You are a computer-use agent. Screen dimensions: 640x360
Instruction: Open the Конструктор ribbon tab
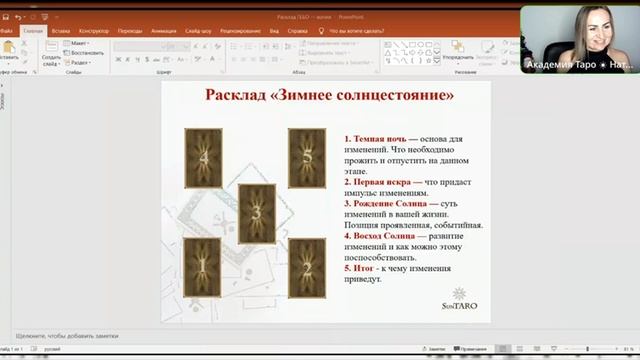pyautogui.click(x=94, y=31)
